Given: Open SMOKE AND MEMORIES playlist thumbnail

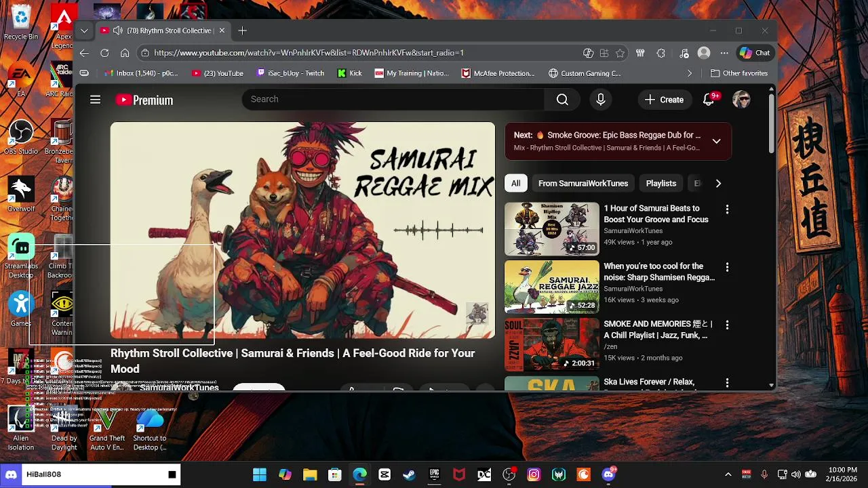Looking at the screenshot, I should (552, 345).
